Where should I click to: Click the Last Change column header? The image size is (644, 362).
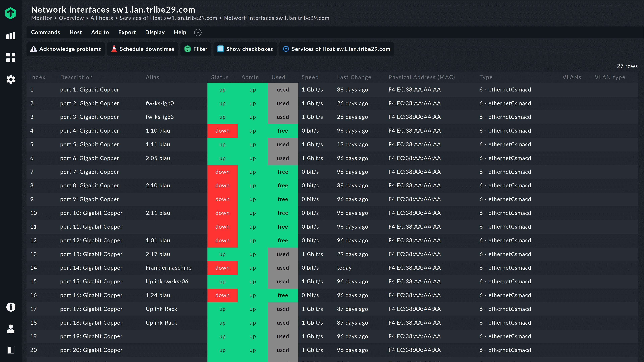[x=354, y=77]
